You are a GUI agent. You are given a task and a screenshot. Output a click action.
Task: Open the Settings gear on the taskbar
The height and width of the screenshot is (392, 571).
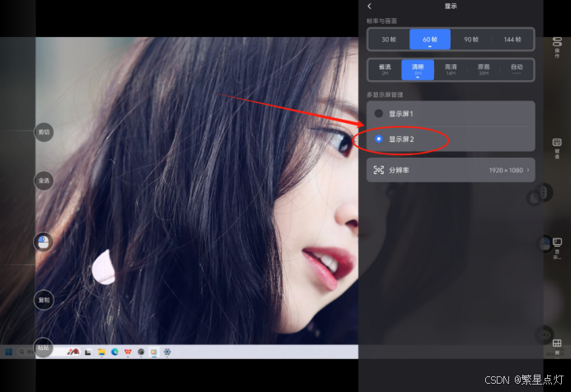pos(168,352)
